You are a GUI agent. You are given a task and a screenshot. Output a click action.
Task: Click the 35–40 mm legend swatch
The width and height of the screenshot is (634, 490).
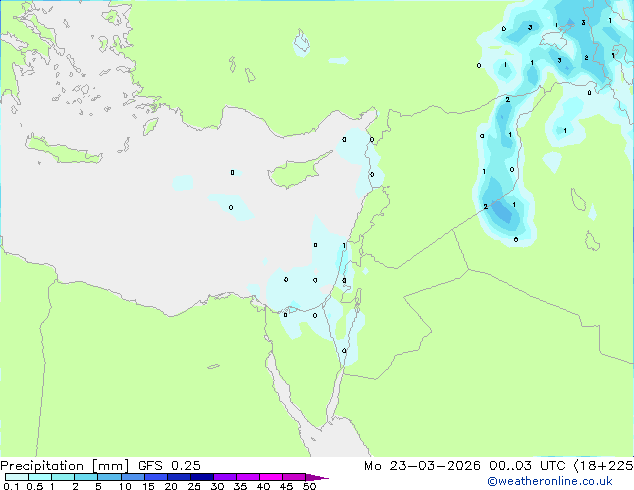coord(248,477)
